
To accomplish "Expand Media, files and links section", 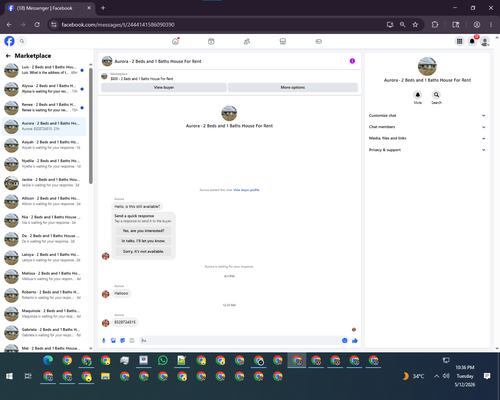I will point(427,138).
